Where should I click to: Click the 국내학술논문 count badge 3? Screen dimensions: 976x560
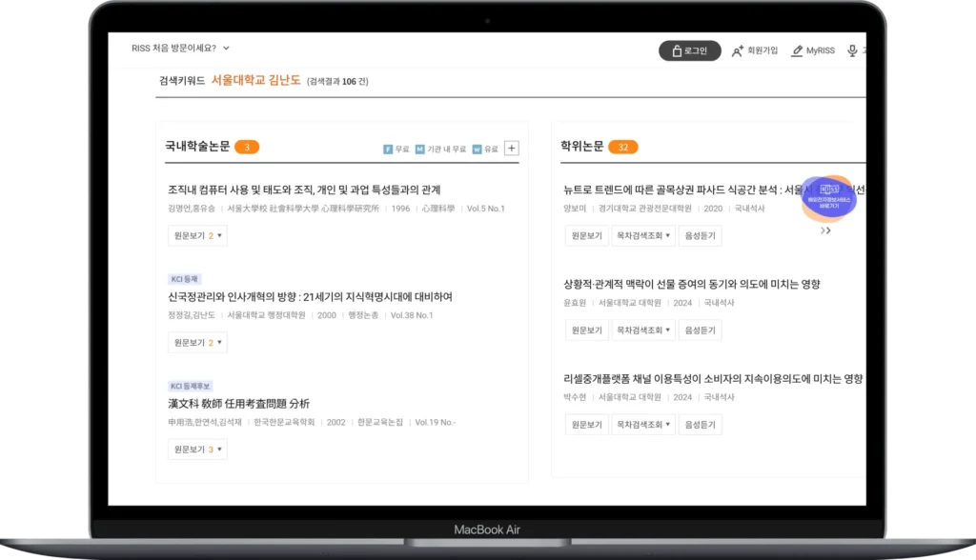tap(247, 147)
